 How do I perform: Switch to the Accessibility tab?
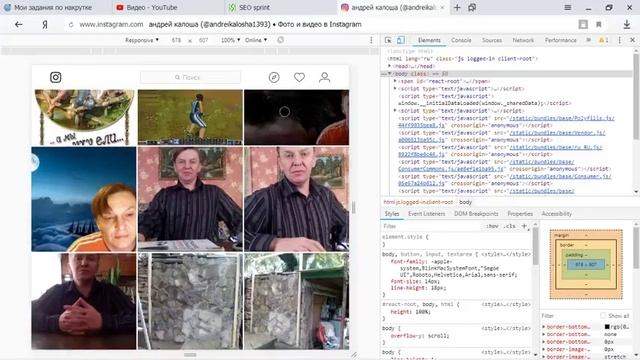pyautogui.click(x=557, y=213)
